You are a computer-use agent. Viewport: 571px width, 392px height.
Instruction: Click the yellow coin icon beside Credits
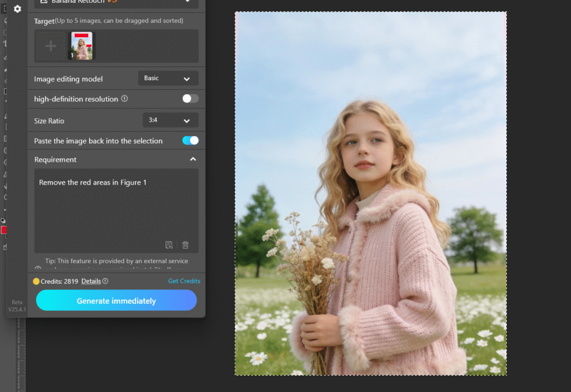pyautogui.click(x=37, y=280)
